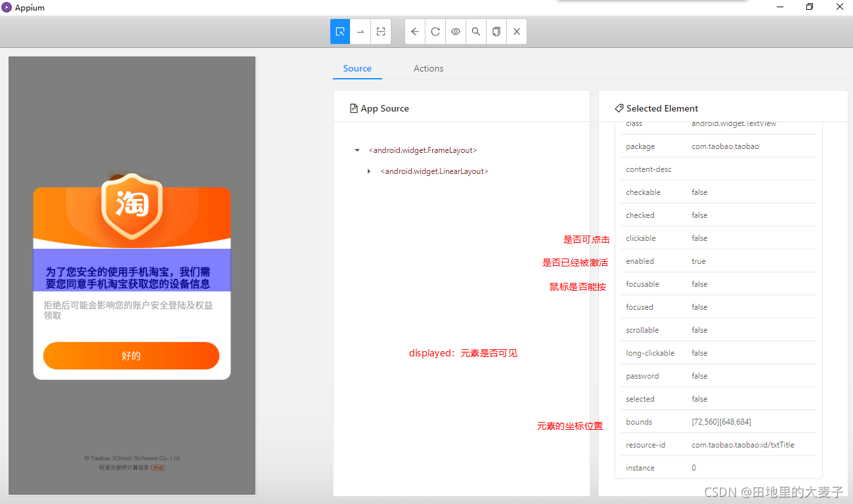Switch to the Actions tab
The width and height of the screenshot is (853, 504).
coord(428,68)
